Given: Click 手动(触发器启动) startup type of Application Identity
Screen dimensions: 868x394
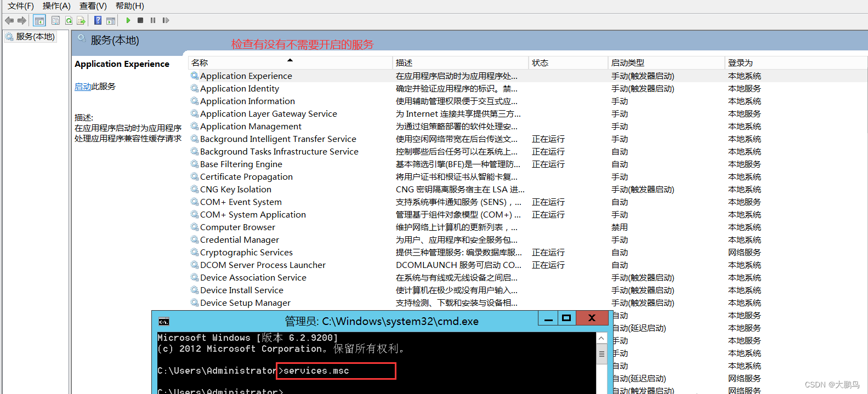Looking at the screenshot, I should tap(643, 89).
